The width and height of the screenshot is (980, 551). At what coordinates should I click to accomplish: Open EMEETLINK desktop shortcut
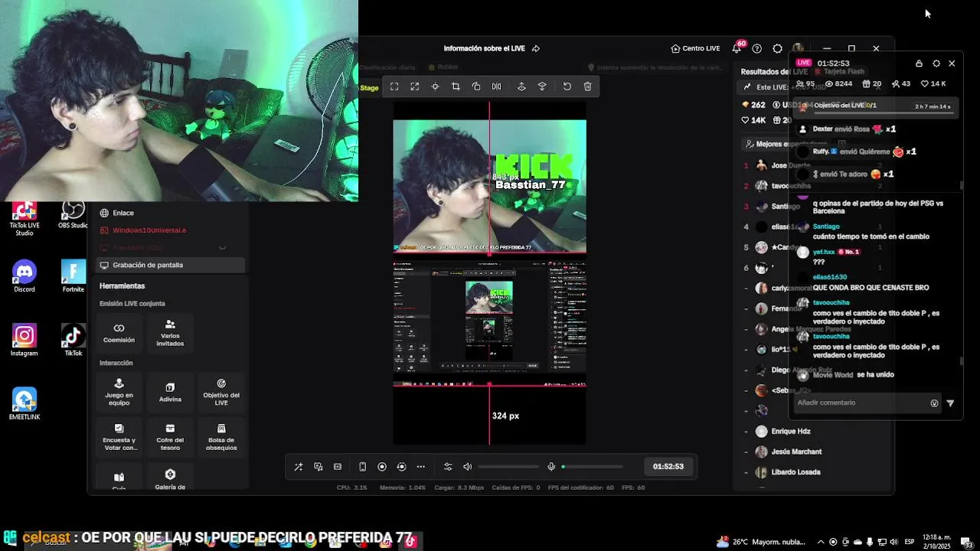[24, 403]
